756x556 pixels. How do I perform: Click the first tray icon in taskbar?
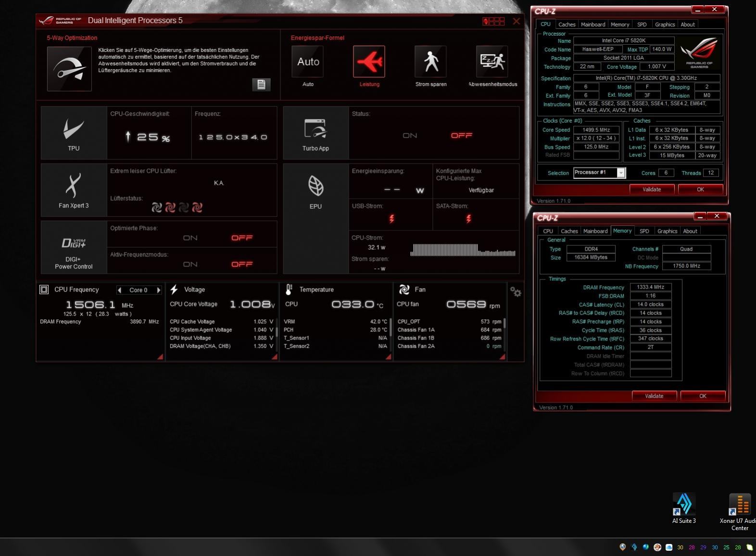(623, 547)
